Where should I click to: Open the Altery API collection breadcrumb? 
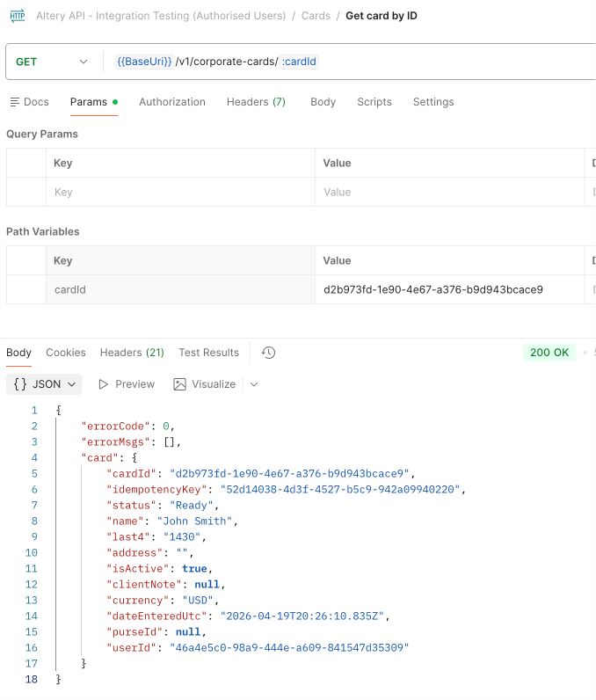(161, 16)
